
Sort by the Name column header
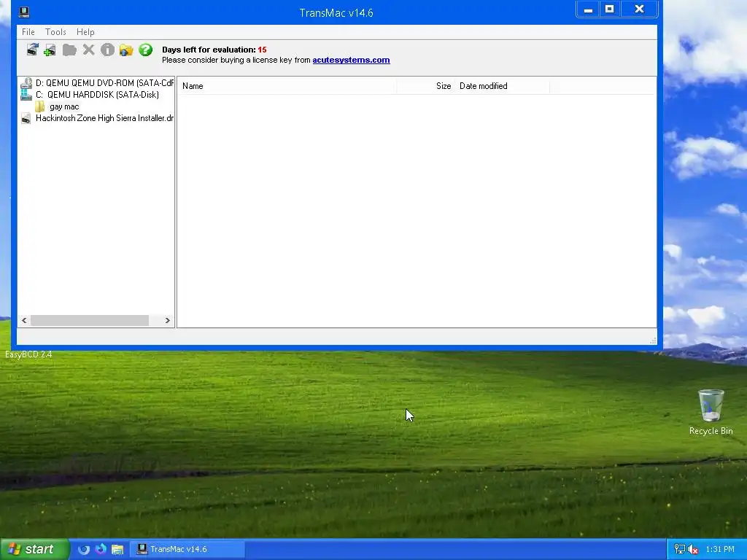click(x=287, y=86)
